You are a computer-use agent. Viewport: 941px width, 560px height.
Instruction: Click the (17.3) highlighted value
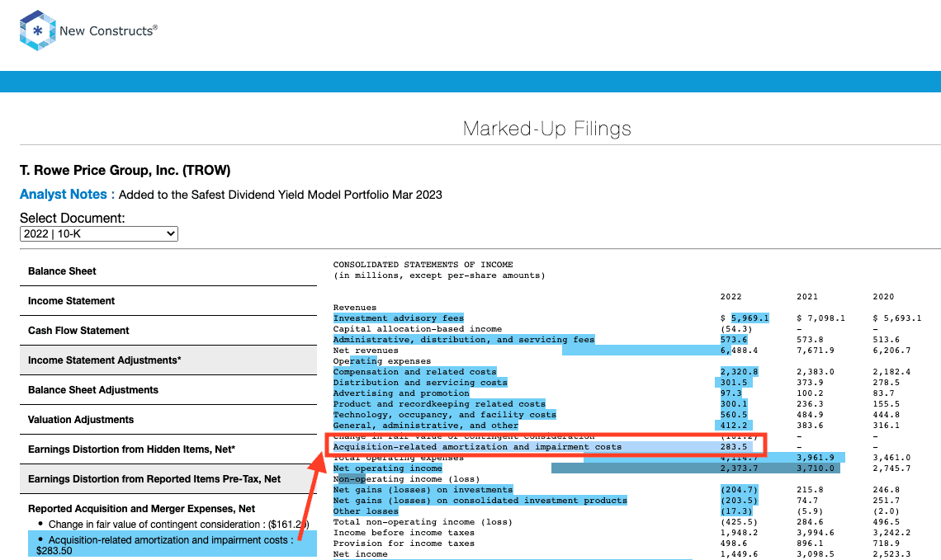coord(736,511)
